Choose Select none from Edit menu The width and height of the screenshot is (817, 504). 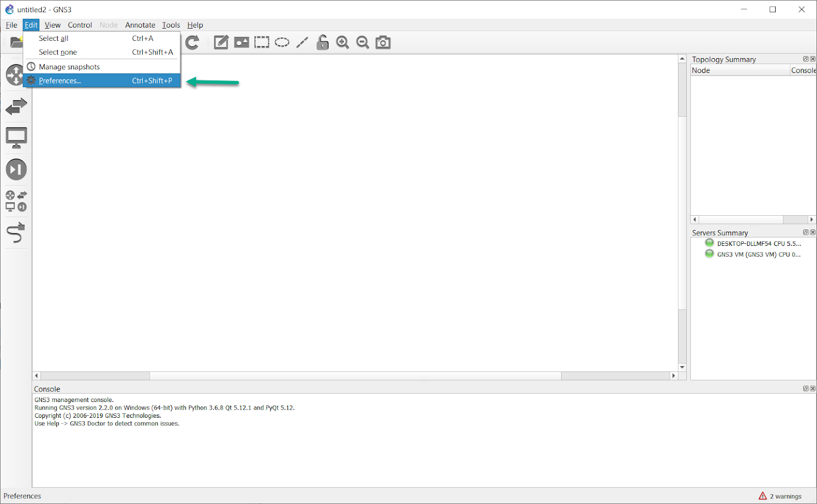[x=102, y=52]
